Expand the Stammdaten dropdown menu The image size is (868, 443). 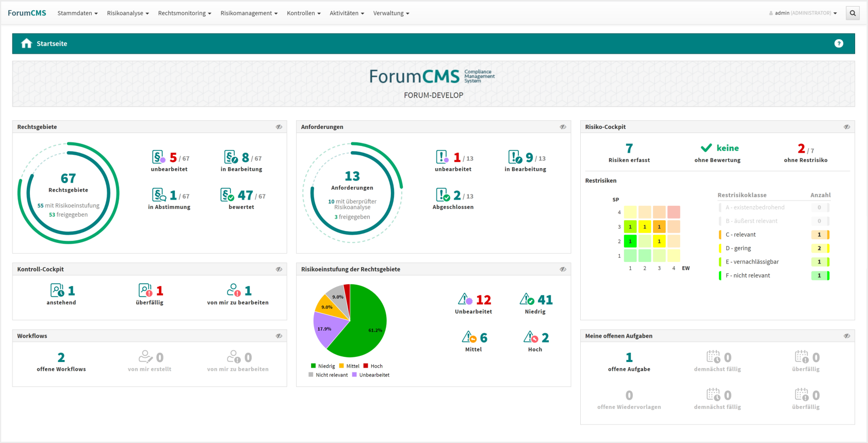77,13
